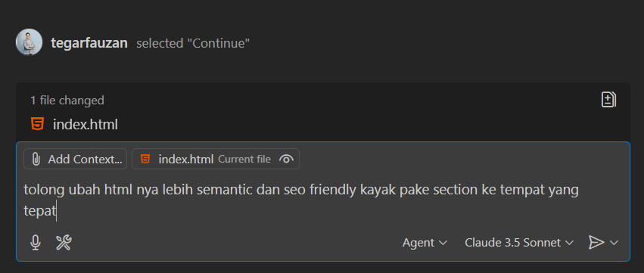The image size is (644, 273).
Task: Click the "1 file changed" header
Action: (x=67, y=100)
